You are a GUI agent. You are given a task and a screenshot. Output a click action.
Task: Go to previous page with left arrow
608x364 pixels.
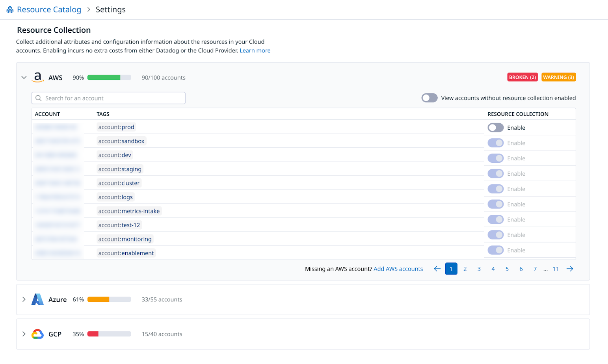click(x=437, y=269)
